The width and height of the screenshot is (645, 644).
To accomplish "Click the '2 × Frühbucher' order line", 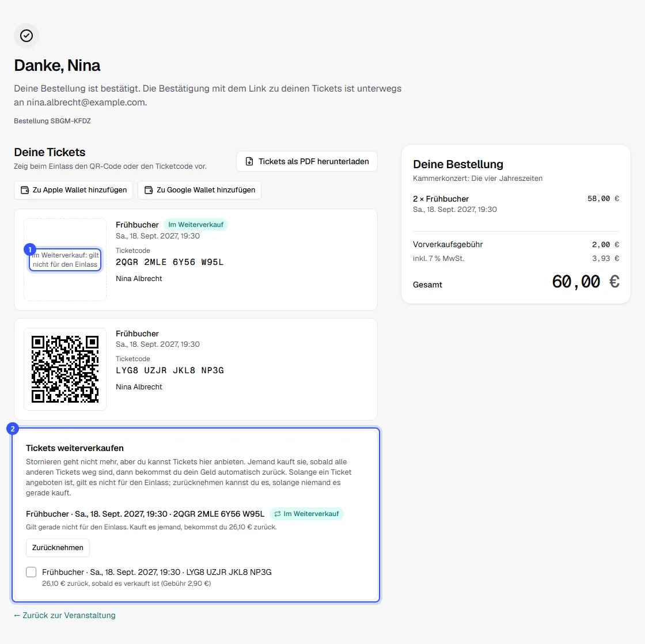I will (441, 199).
